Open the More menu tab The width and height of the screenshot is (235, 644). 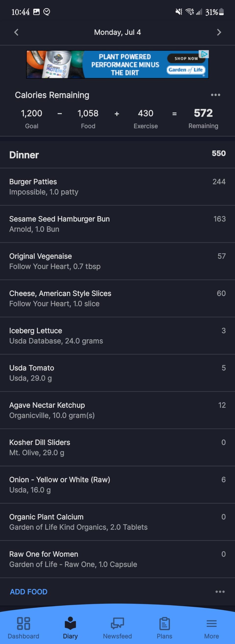(211, 627)
